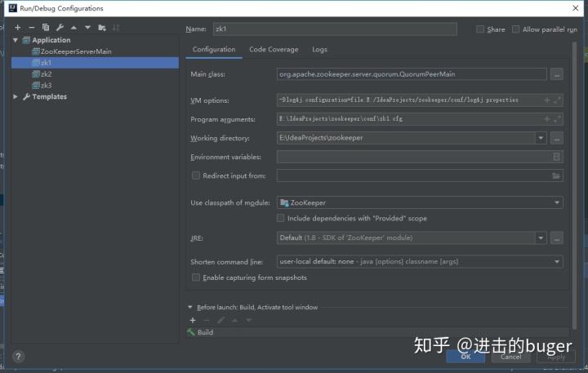
Task: Open Use classpath of module dropdown
Action: click(557, 202)
